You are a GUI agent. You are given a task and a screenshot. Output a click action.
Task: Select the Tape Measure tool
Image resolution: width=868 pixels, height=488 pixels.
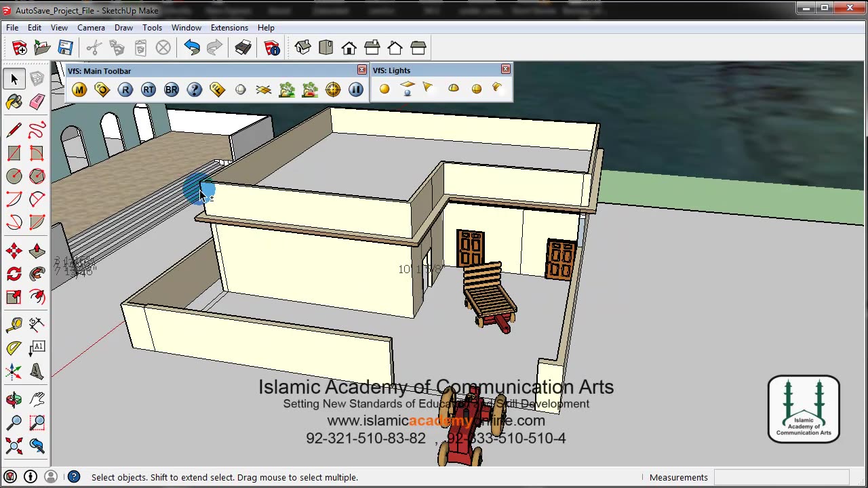pos(14,325)
